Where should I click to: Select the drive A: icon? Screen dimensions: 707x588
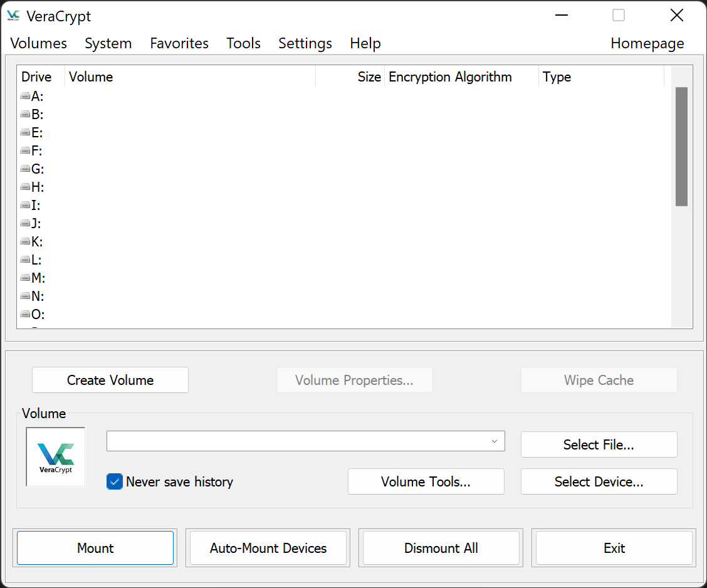click(x=26, y=96)
